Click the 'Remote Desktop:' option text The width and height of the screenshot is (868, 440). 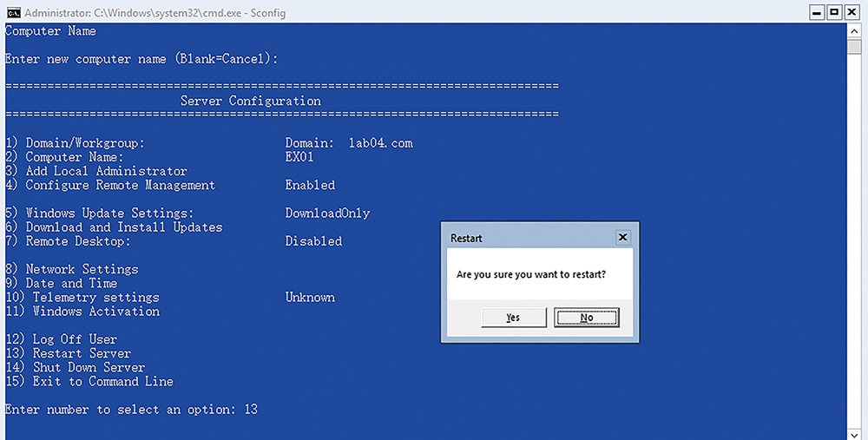tap(78, 241)
